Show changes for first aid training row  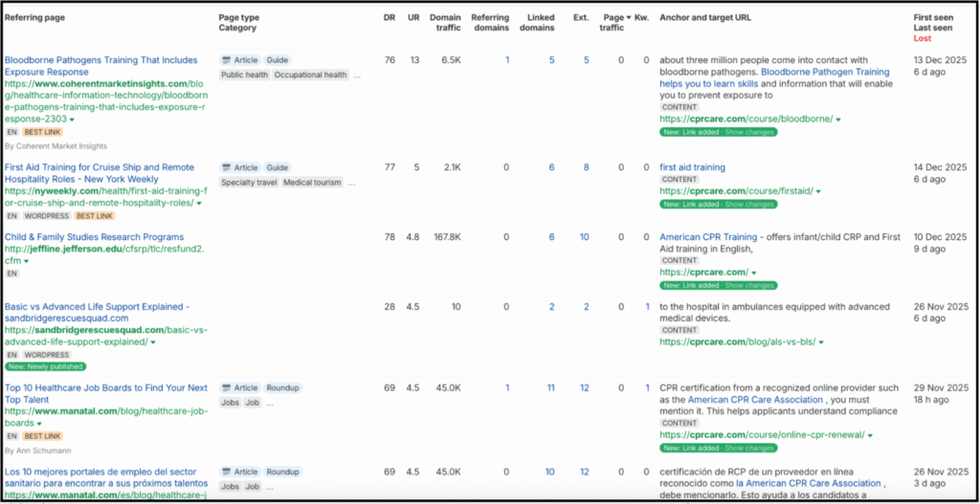[x=749, y=205]
